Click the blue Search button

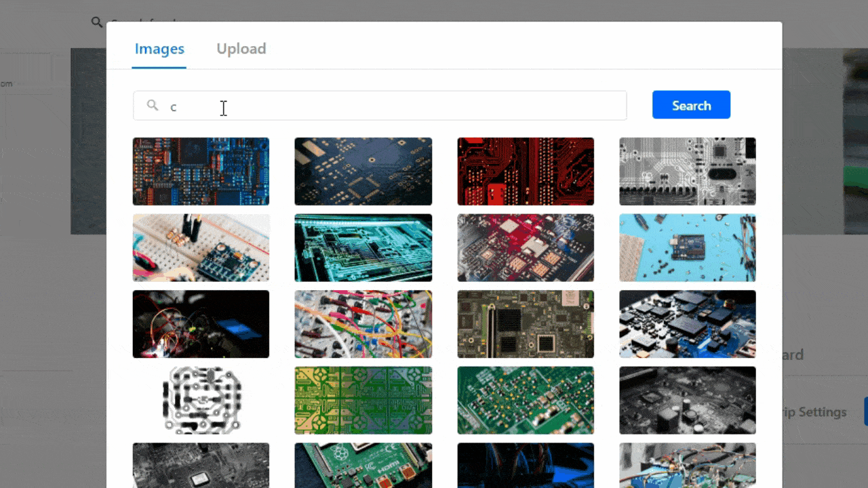(x=691, y=105)
